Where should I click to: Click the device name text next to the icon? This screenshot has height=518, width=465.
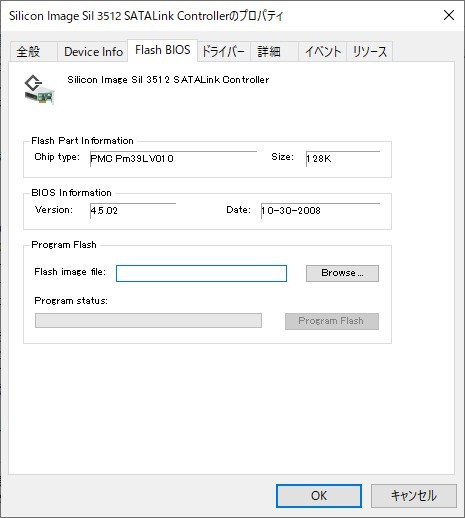click(168, 80)
